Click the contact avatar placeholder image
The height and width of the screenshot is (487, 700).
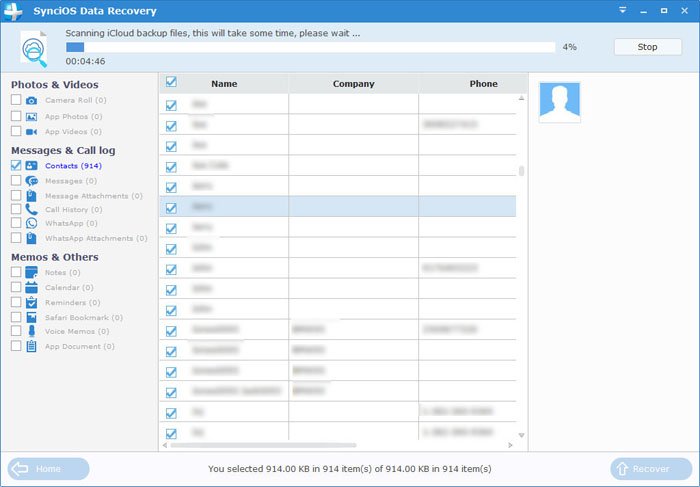(559, 102)
